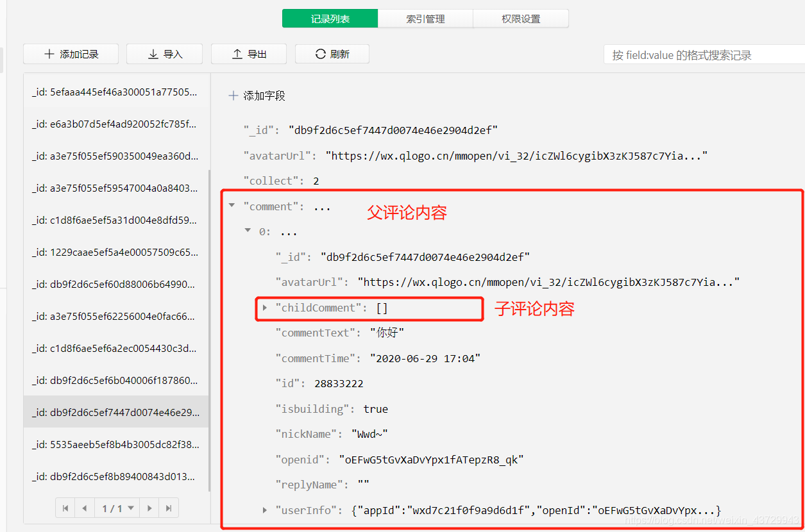Expand the "childComment" array triangle
Image resolution: width=805 pixels, height=532 pixels.
pyautogui.click(x=264, y=308)
